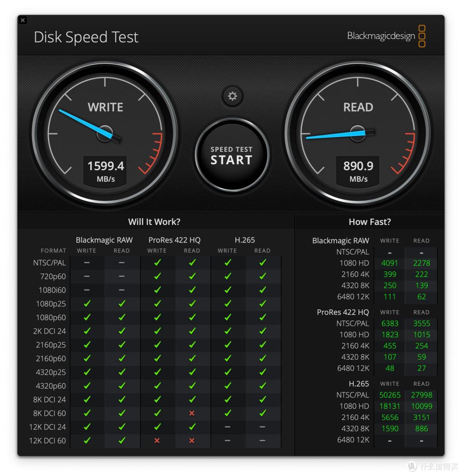Click the 2278 Blackmagic RAW 1080 HD read value
462x476 pixels.
click(x=421, y=263)
